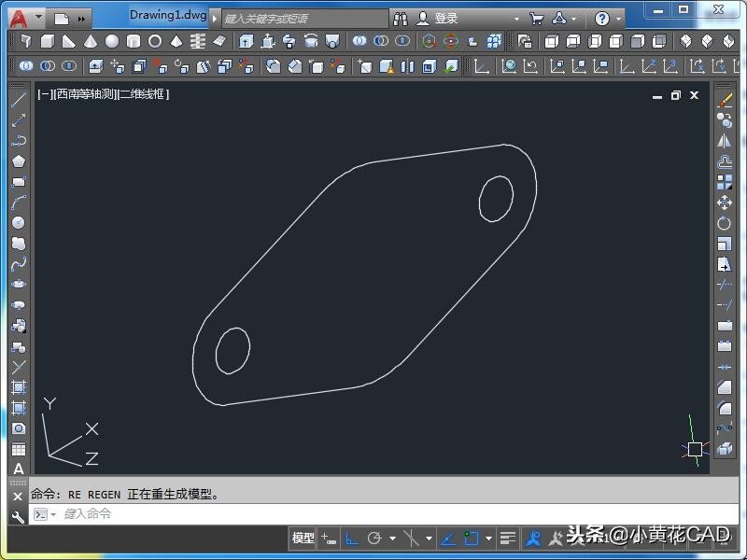Open the 西南等轴测 view menu
The width and height of the screenshot is (747, 560).
(x=86, y=94)
